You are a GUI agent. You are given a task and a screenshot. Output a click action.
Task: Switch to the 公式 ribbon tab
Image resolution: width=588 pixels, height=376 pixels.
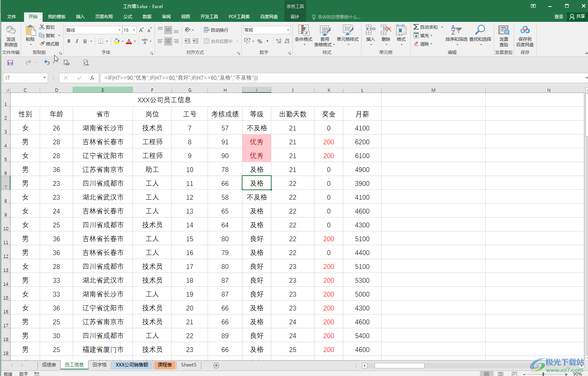pos(128,17)
